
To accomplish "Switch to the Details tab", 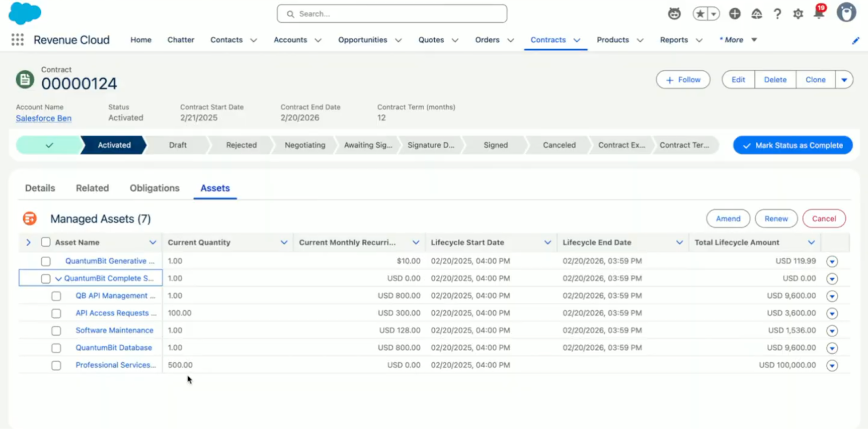I will (40, 188).
